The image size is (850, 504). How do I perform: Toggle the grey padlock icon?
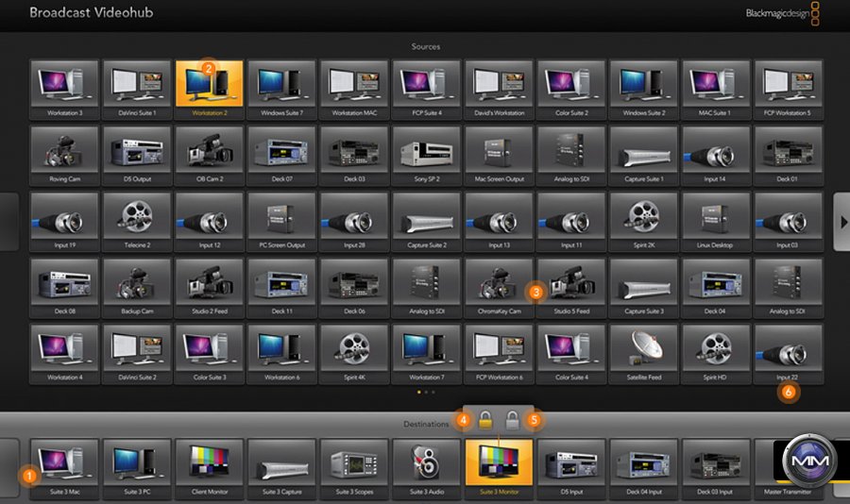pyautogui.click(x=512, y=420)
